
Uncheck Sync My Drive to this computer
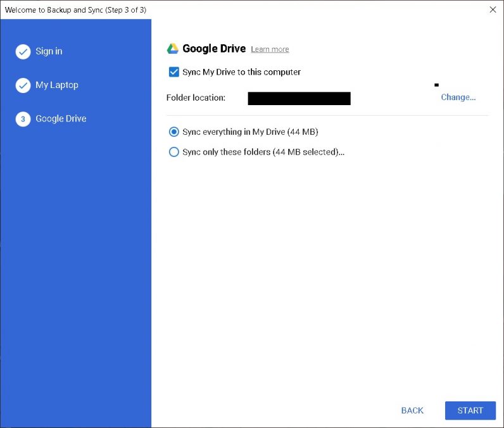tap(174, 72)
